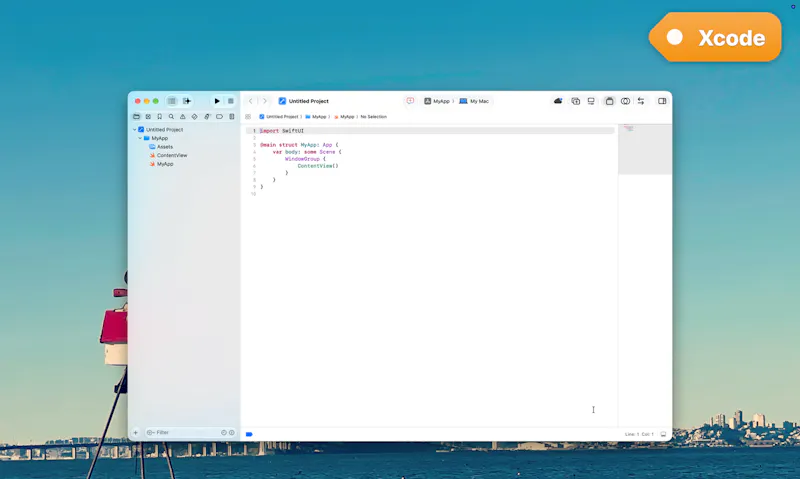Click the overlapping circles icon
Screen dimensions: 800x479
coord(625,101)
